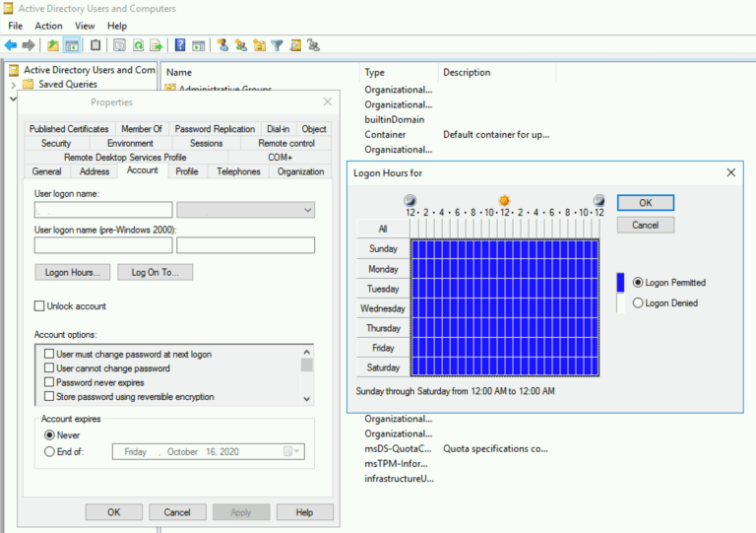Select the Wednesday row header

(x=383, y=308)
